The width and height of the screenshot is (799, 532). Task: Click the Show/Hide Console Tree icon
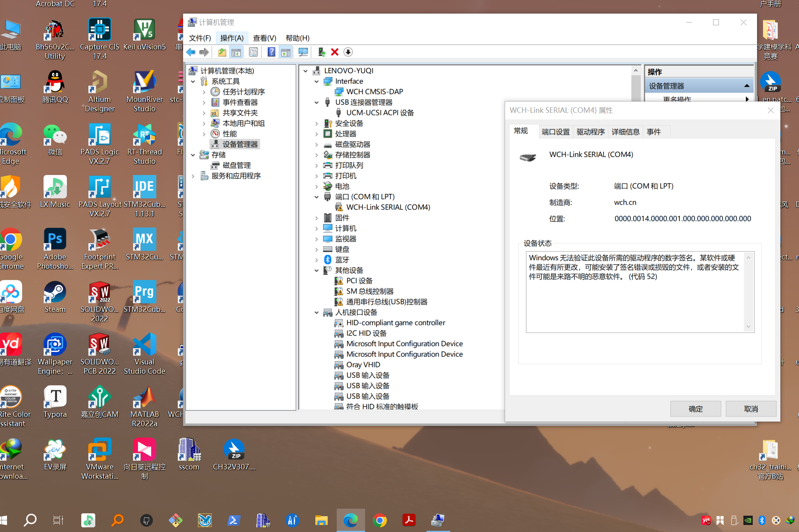point(236,52)
